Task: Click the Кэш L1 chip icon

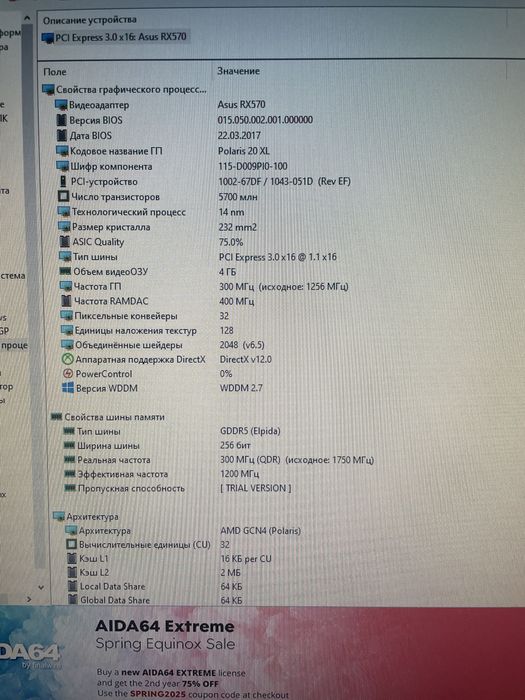Action: click(x=72, y=558)
